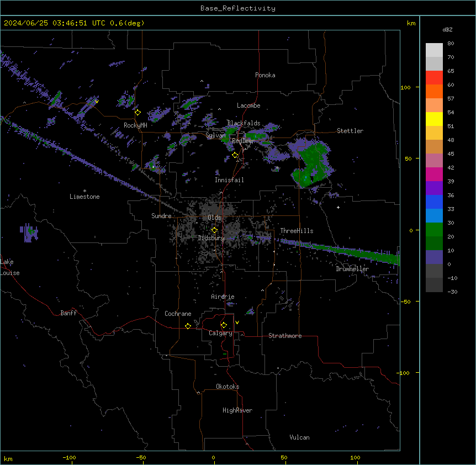Click the Vulcan town label
The height and width of the screenshot is (465, 476).
point(300,437)
